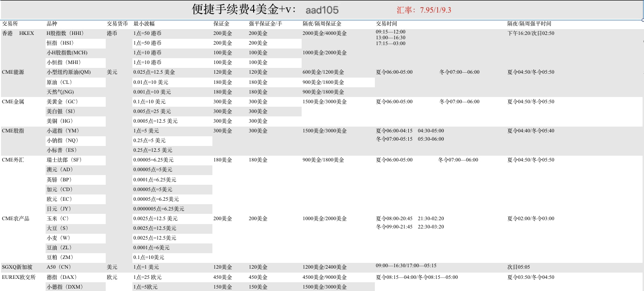Select the CME能源 exchange cell
This screenshot has height=291, width=644.
(13, 72)
